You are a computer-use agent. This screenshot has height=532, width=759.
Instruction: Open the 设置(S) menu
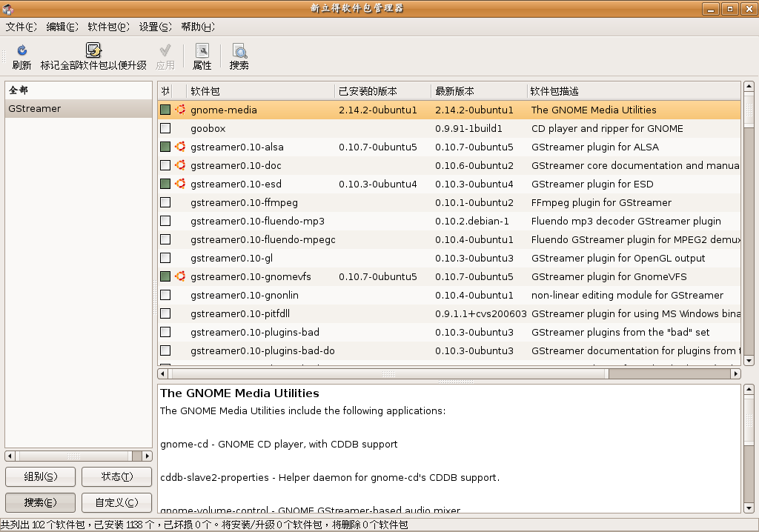pos(156,27)
